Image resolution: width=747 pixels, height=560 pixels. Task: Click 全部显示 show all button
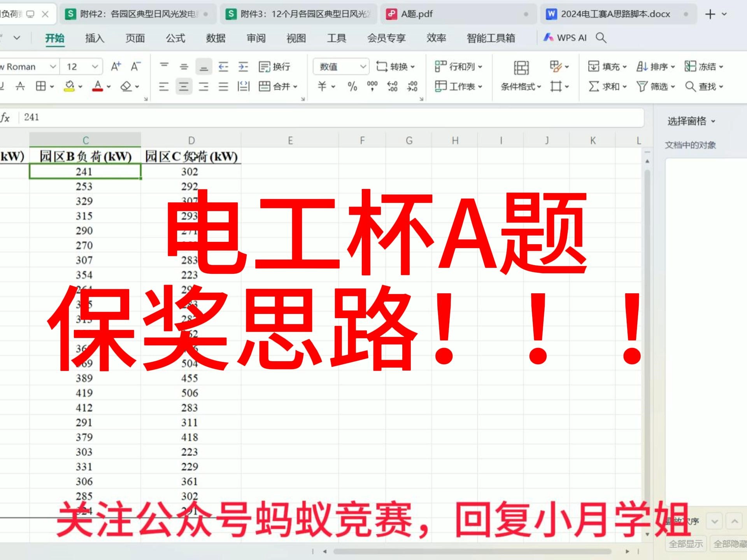click(686, 544)
